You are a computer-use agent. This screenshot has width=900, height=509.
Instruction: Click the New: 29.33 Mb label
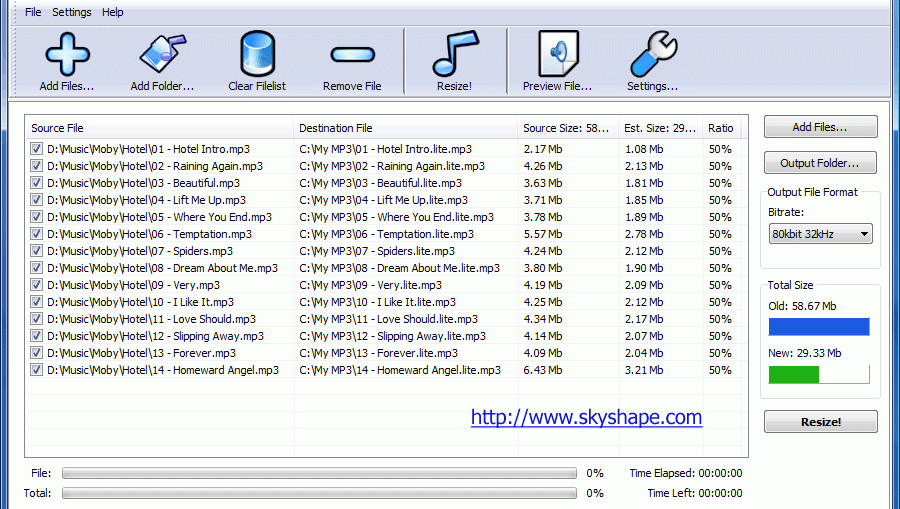click(x=805, y=353)
